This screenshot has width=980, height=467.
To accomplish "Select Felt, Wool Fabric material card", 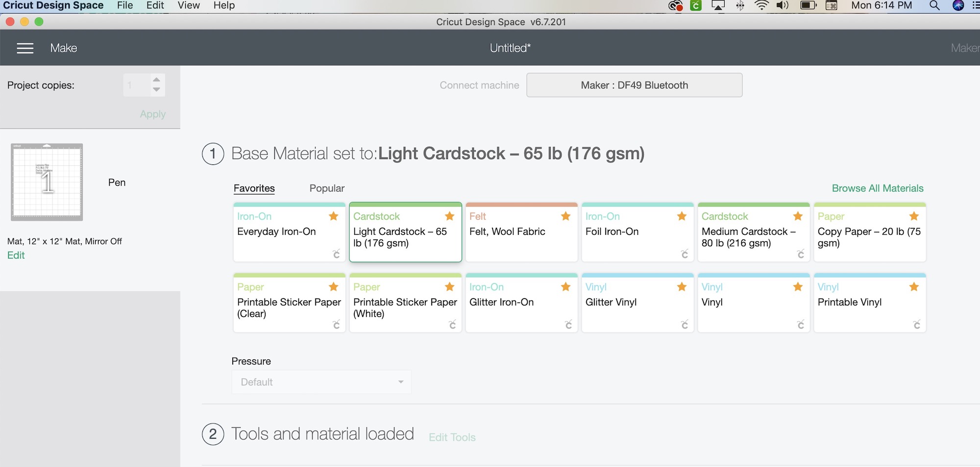I will tap(521, 233).
